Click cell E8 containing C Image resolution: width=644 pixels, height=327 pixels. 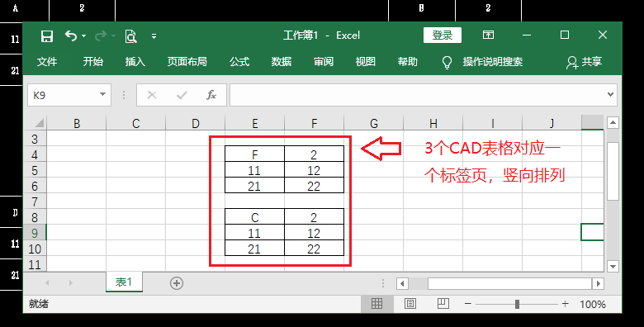[254, 217]
